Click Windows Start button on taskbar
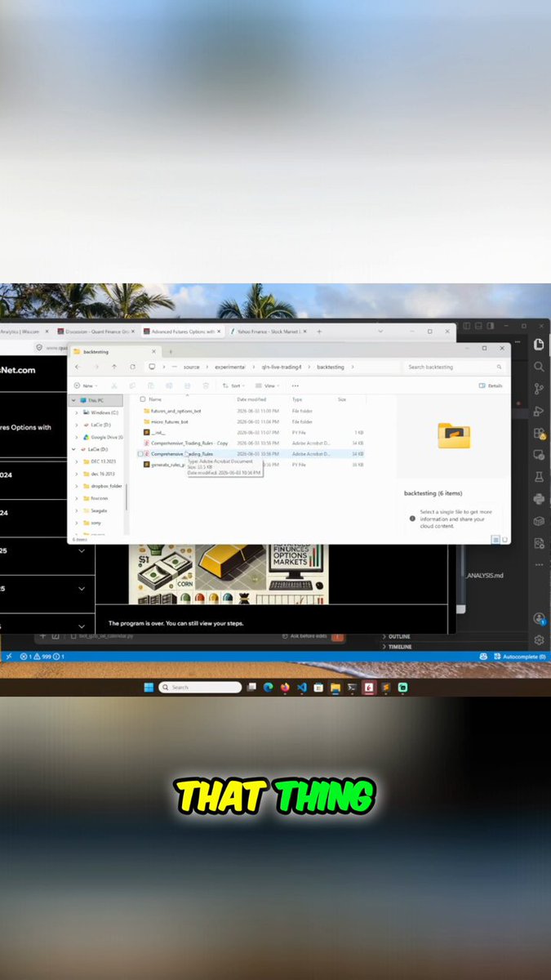This screenshot has width=551, height=980. (148, 688)
